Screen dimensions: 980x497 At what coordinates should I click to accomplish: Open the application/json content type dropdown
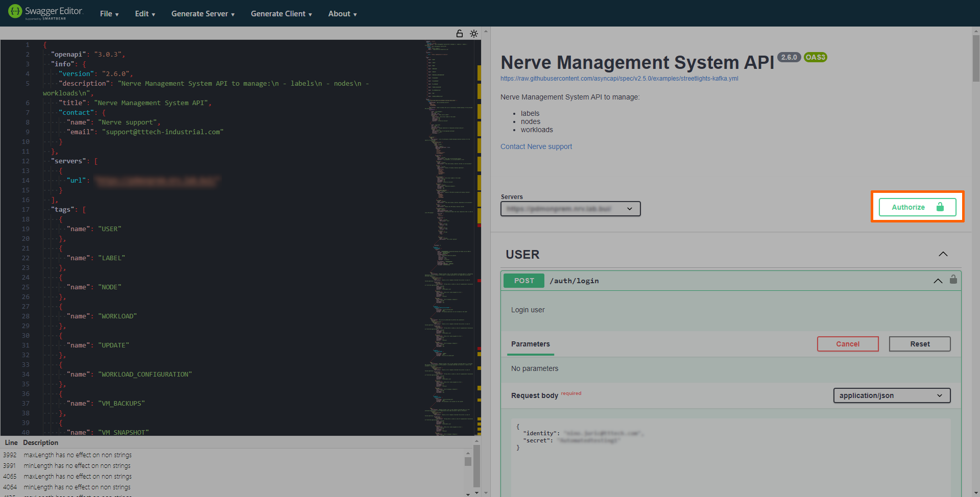[891, 395]
